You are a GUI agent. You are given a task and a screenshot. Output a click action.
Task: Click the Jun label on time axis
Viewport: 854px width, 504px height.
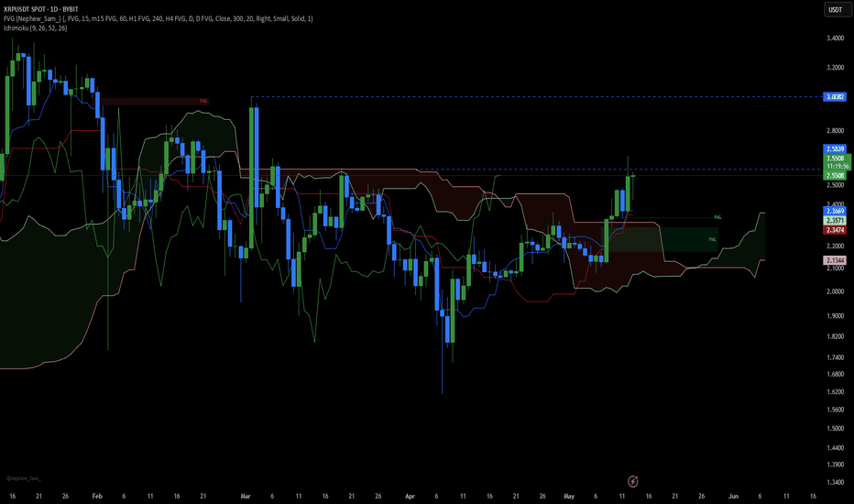(734, 497)
